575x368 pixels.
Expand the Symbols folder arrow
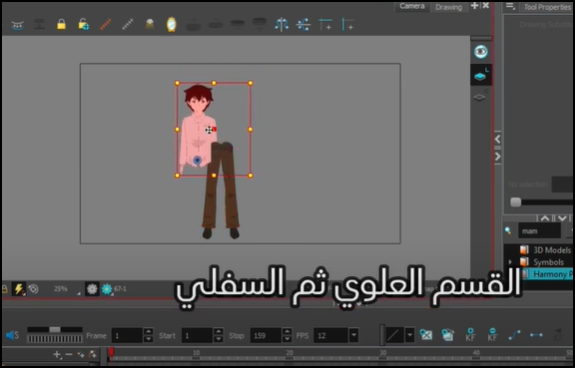tap(510, 262)
